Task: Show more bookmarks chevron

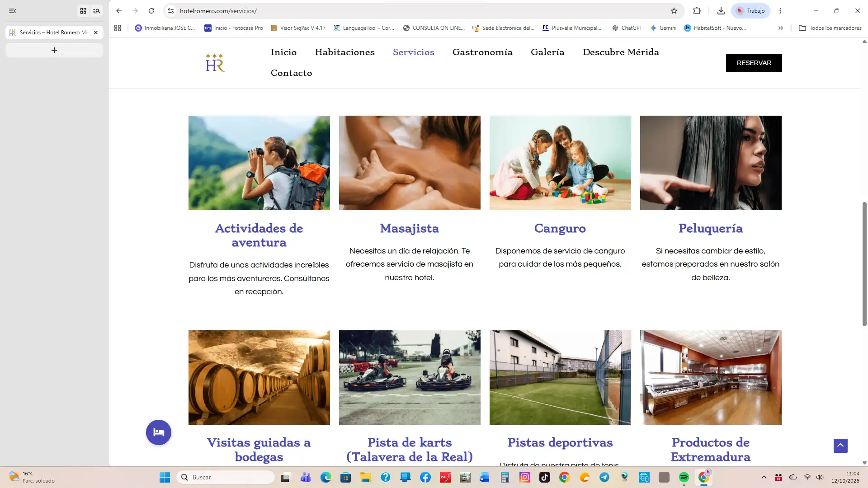Action: point(781,28)
